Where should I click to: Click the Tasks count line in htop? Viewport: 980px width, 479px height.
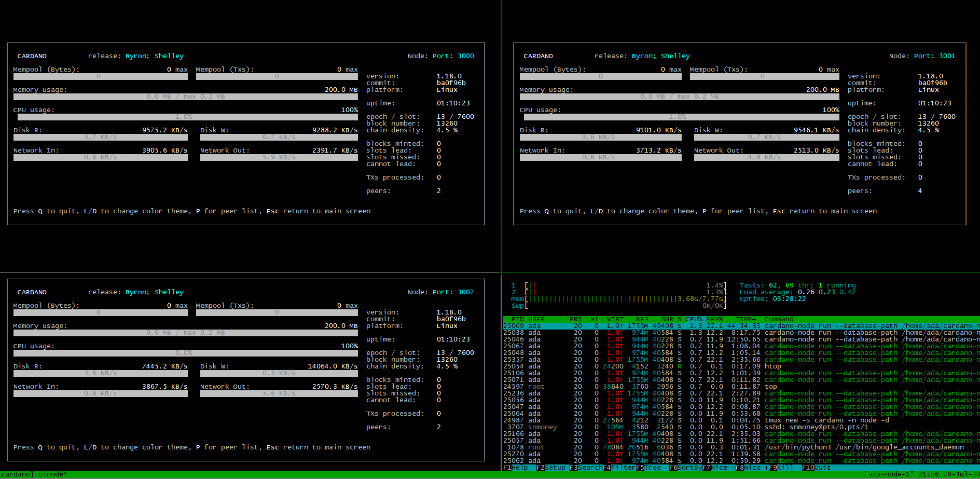(x=798, y=285)
